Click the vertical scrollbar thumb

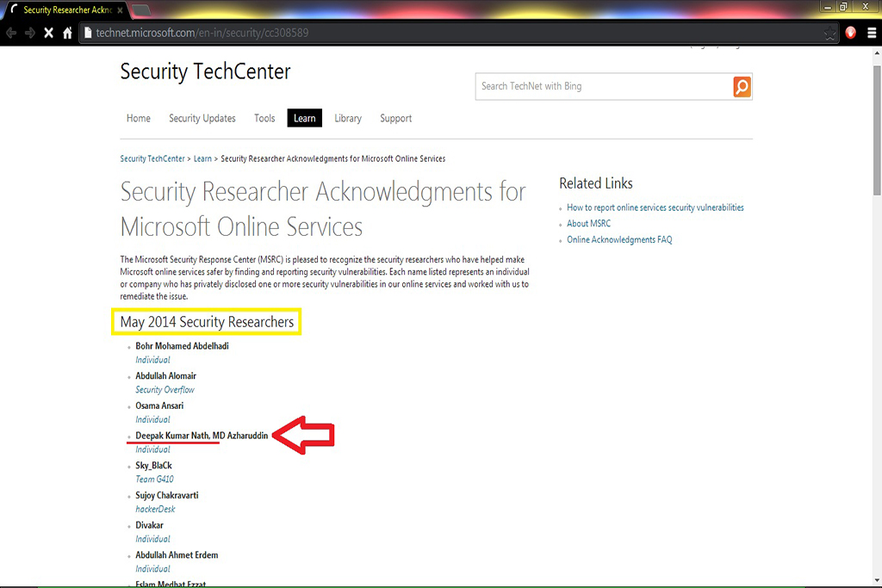coord(877,130)
